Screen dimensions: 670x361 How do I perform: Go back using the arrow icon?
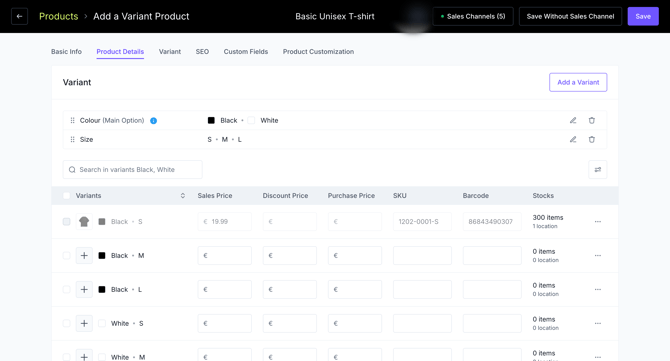click(x=19, y=16)
